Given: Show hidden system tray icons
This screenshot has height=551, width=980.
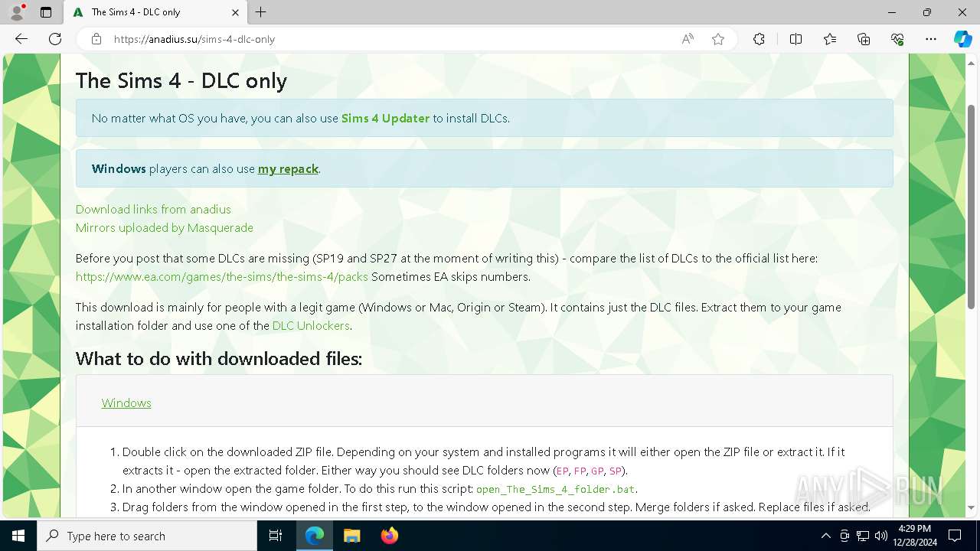Looking at the screenshot, I should (825, 536).
